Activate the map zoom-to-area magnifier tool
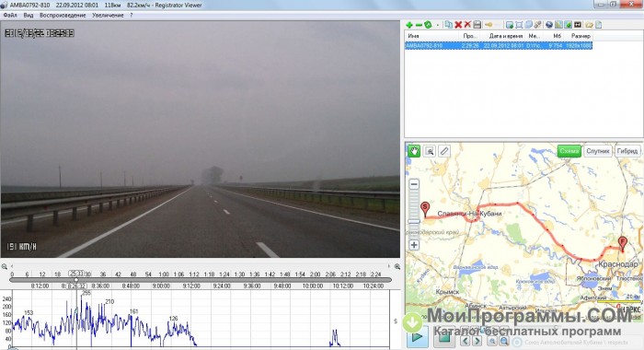This screenshot has height=350, width=644. 430,151
